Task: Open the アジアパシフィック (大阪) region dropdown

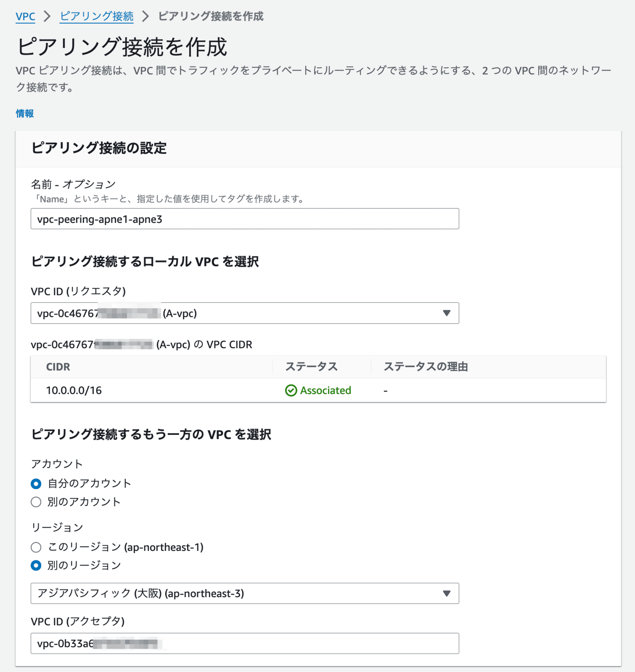Action: tap(245, 593)
